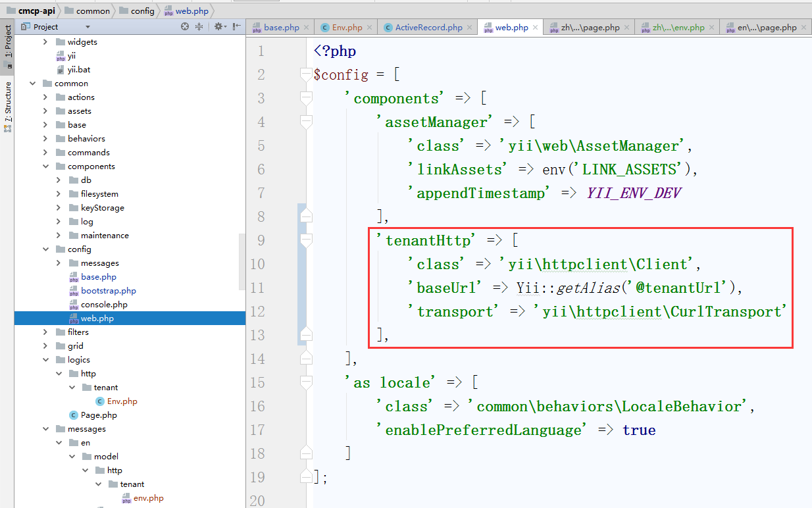812x508 pixels.
Task: Open the Project panel settings gear
Action: click(218, 27)
